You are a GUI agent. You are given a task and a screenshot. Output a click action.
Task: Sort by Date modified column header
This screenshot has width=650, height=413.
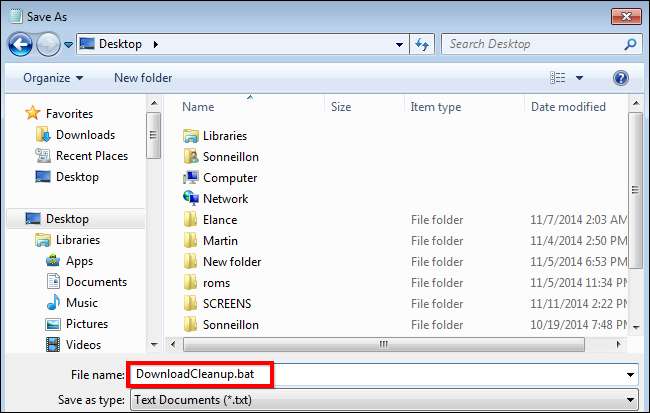568,107
